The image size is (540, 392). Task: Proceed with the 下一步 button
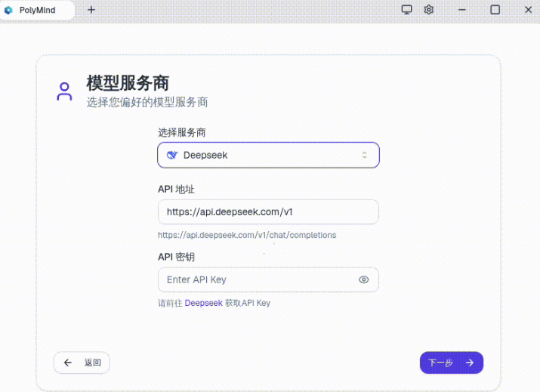click(x=451, y=363)
